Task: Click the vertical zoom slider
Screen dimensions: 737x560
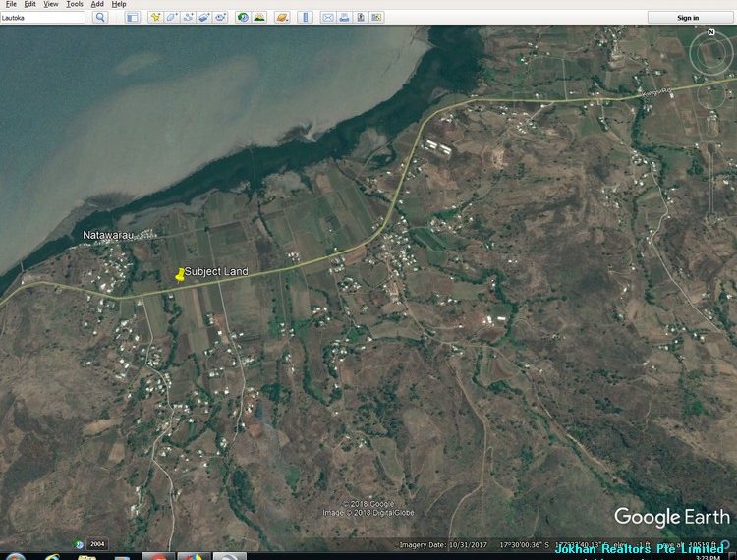Action: tap(711, 181)
